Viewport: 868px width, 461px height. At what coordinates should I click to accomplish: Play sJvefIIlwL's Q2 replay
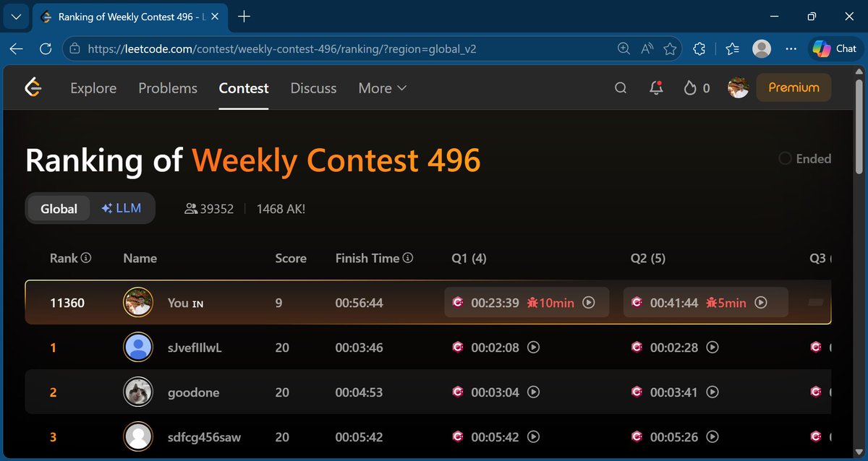pos(712,348)
